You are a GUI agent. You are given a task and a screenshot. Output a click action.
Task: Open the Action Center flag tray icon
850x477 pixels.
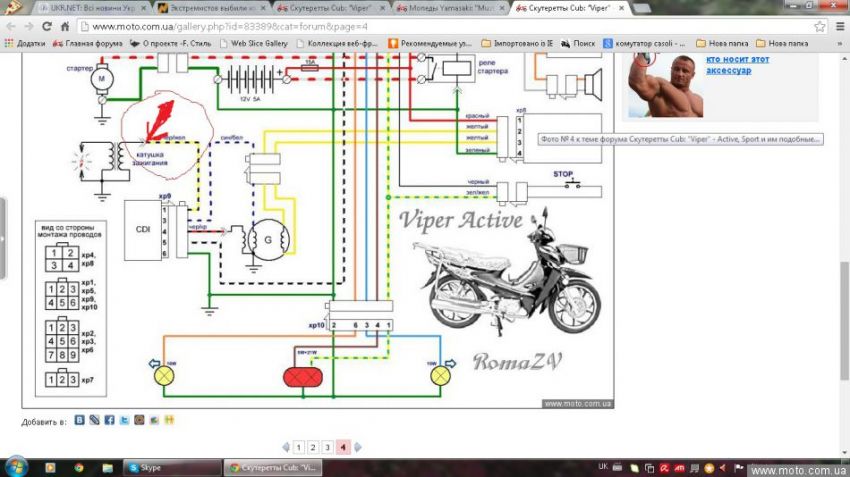[738, 468]
